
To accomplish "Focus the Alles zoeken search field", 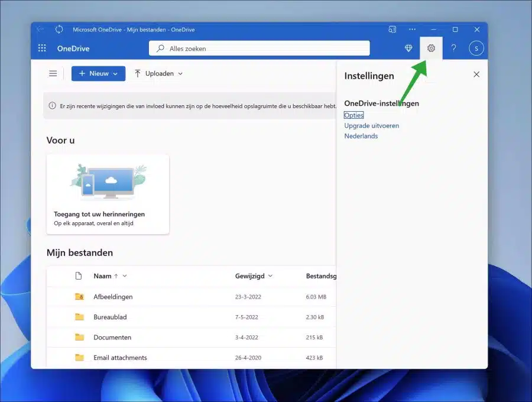I will coord(259,48).
